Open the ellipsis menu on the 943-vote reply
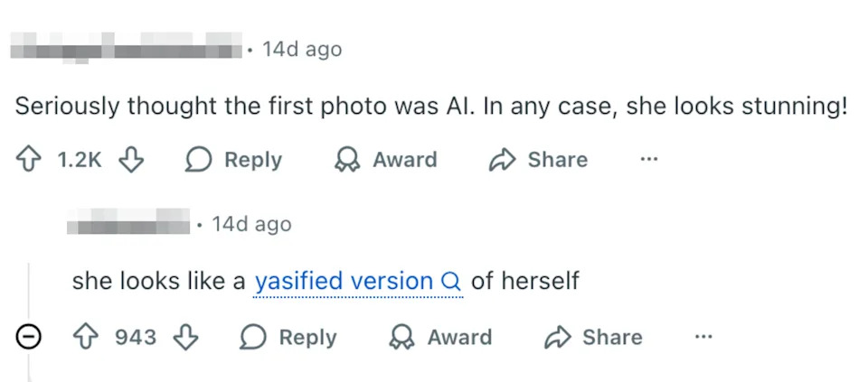The width and height of the screenshot is (868, 382). click(x=703, y=338)
